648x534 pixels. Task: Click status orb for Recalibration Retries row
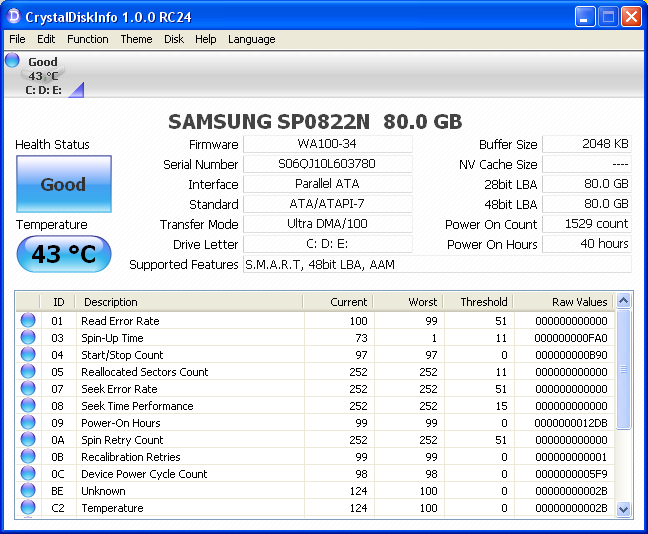28,456
